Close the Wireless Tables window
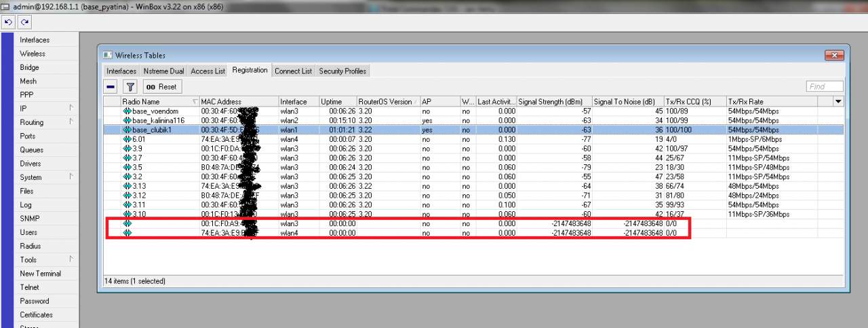 (x=833, y=55)
